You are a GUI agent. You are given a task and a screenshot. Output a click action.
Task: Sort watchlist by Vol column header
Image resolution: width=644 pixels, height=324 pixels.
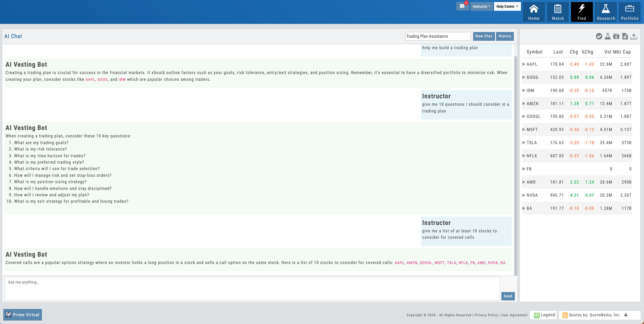click(608, 52)
